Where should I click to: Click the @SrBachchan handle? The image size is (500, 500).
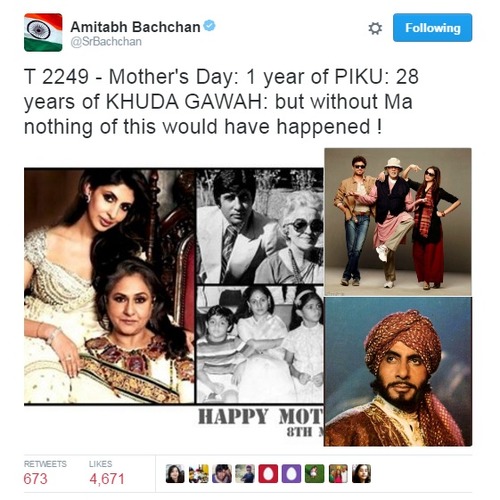[106, 42]
